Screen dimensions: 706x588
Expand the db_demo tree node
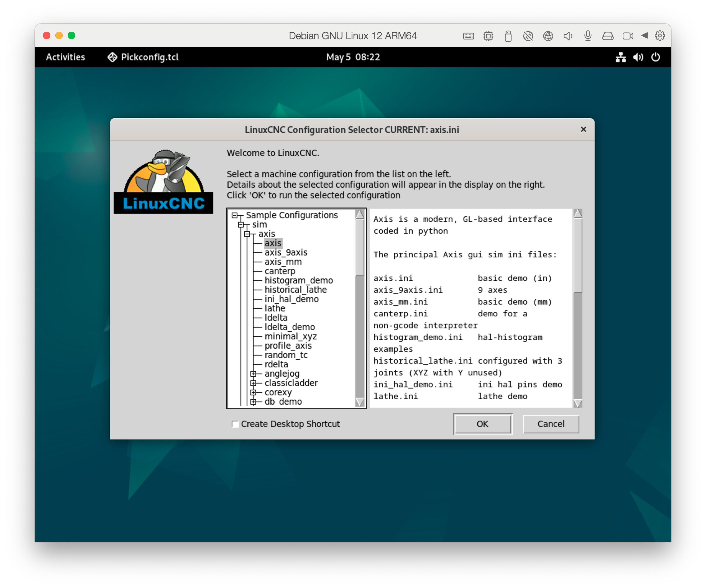click(254, 402)
